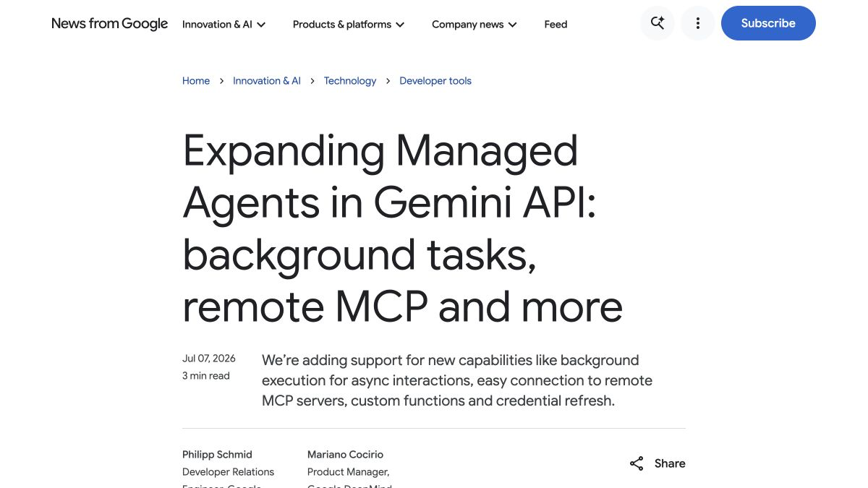Image resolution: width=868 pixels, height=488 pixels.
Task: Expand the Company news menu
Action: [x=475, y=25]
